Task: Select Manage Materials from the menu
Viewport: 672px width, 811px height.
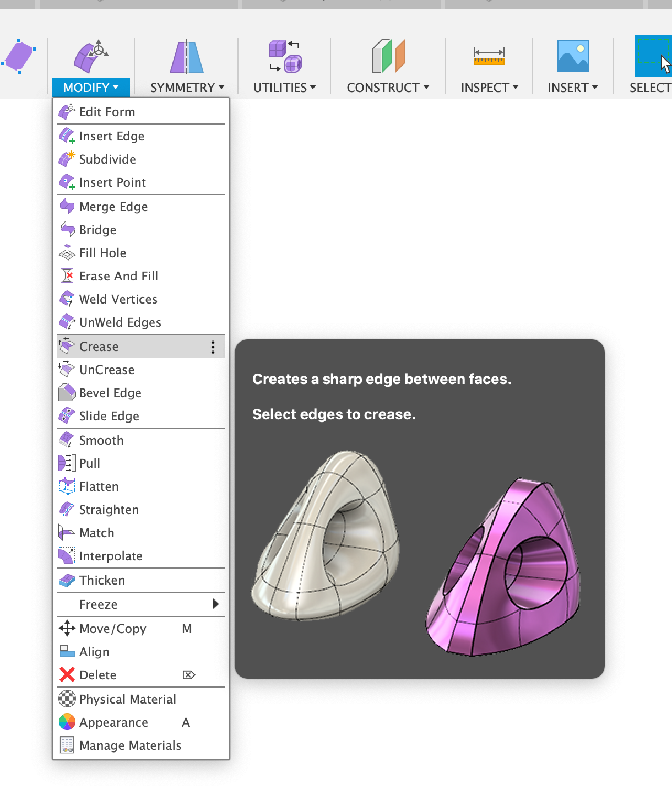Action: (x=130, y=745)
